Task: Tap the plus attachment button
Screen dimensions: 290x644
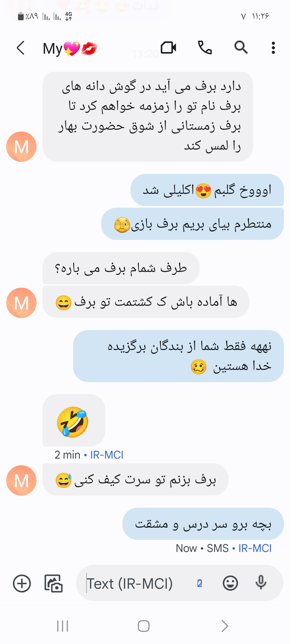Action: pyautogui.click(x=22, y=583)
